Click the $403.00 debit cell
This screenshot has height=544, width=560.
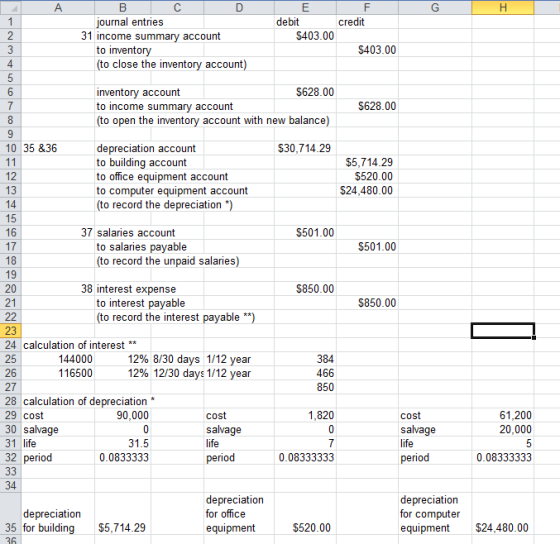[x=305, y=36]
